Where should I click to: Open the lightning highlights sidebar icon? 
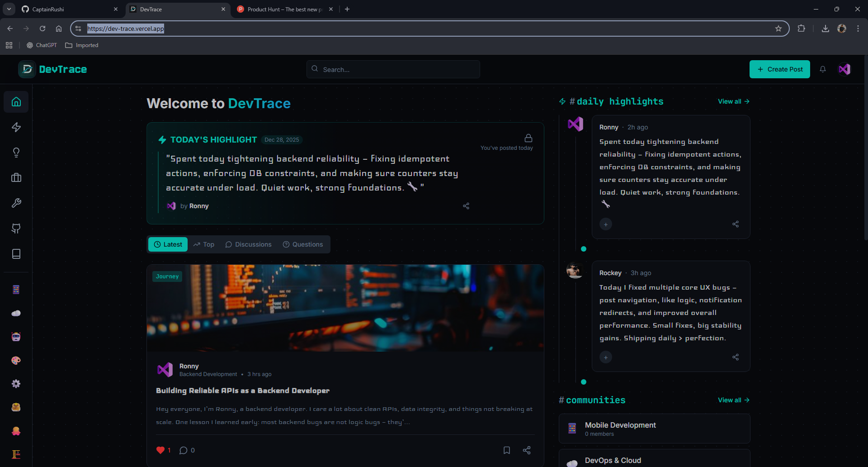(x=16, y=127)
